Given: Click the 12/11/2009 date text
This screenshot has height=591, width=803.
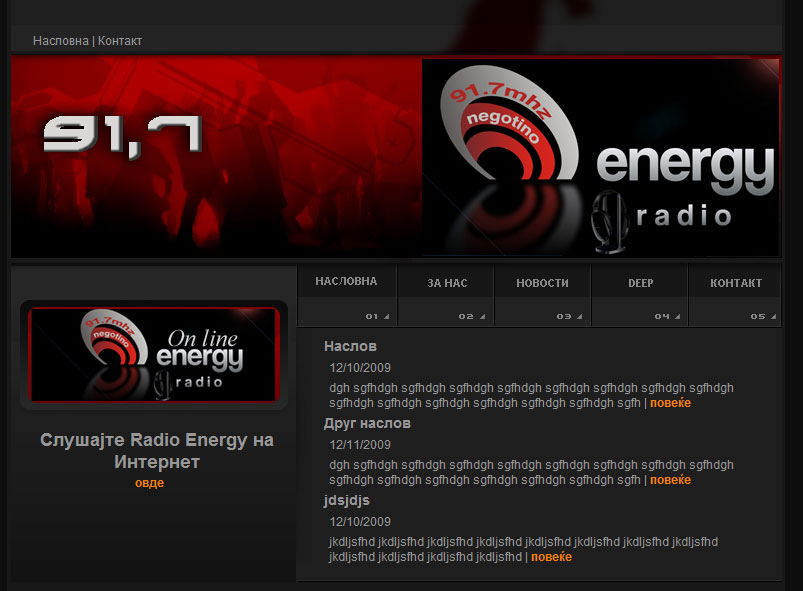Looking at the screenshot, I should [360, 445].
